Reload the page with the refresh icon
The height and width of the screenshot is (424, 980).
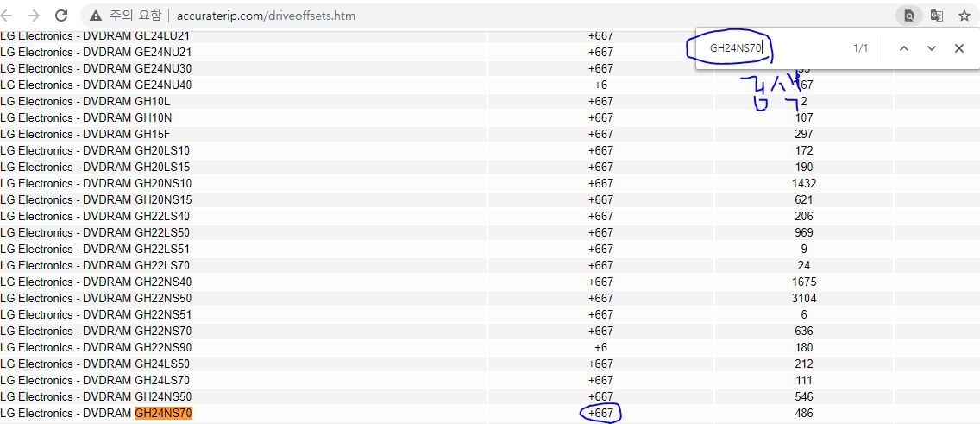click(61, 16)
